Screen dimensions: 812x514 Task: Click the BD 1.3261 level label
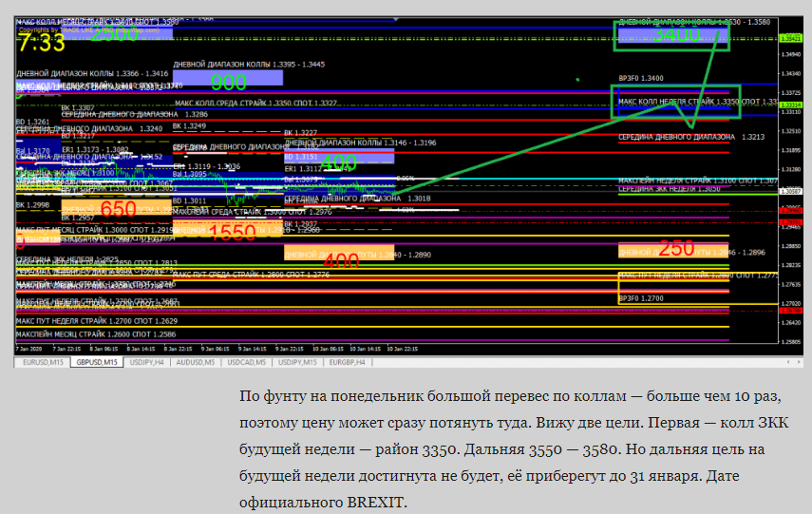pos(32,122)
